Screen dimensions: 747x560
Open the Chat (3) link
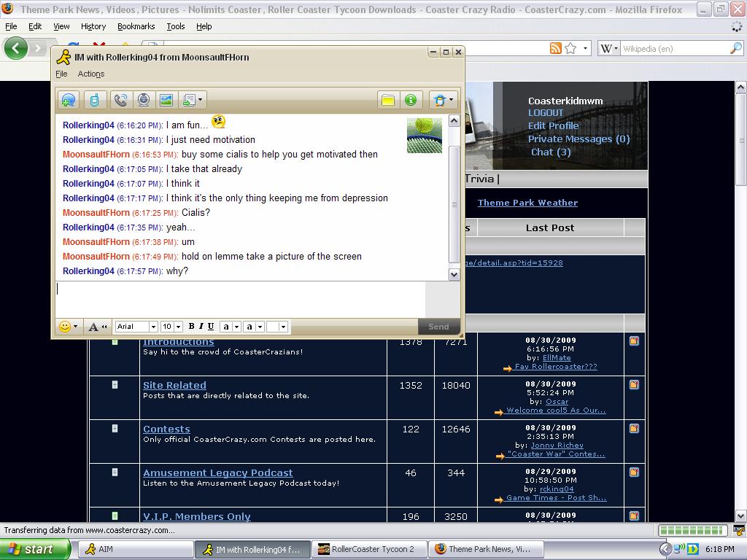551,152
